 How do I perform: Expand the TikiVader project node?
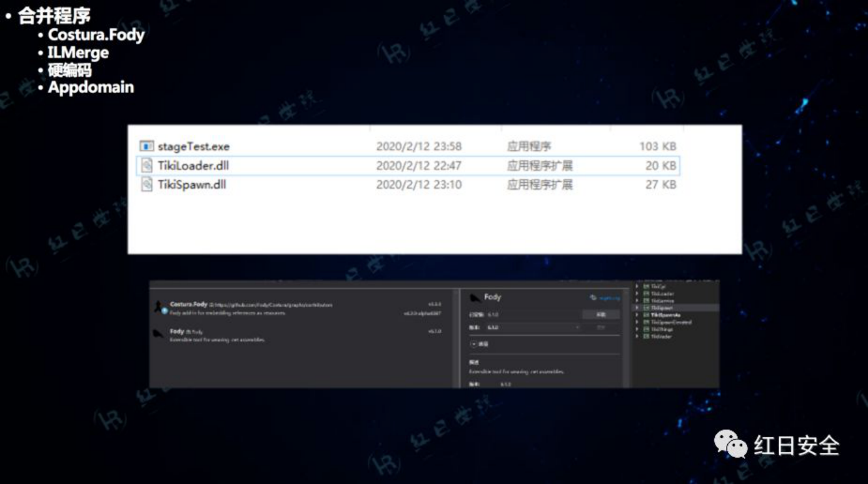pos(637,336)
